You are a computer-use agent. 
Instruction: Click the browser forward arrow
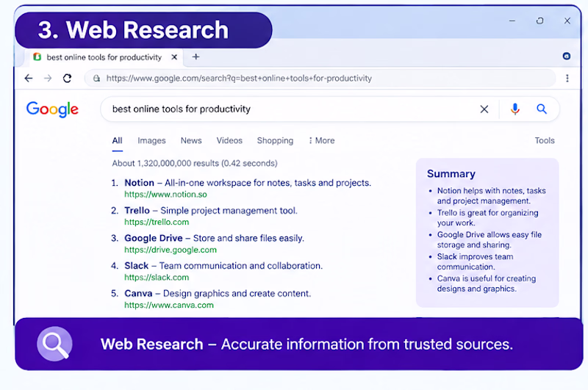tap(48, 78)
